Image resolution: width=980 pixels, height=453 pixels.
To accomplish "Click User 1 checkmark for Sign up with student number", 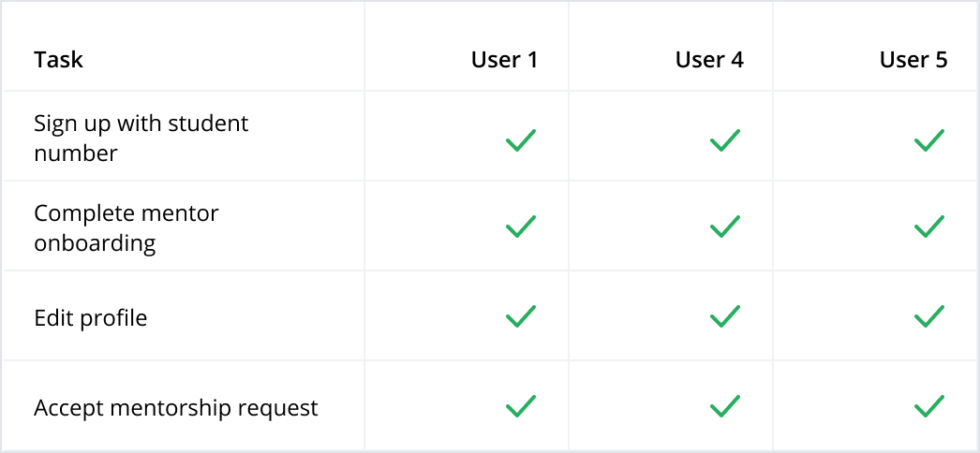I will click(521, 139).
